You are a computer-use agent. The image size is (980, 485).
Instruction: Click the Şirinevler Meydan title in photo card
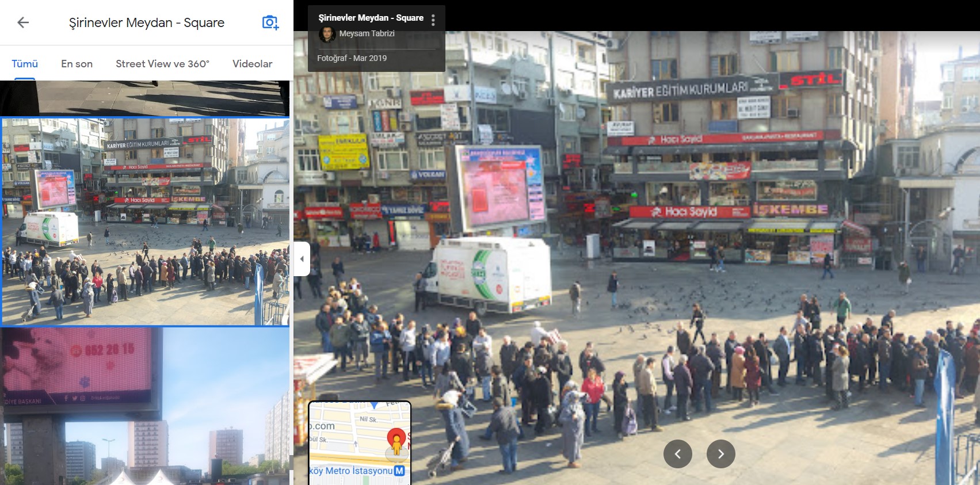point(371,18)
